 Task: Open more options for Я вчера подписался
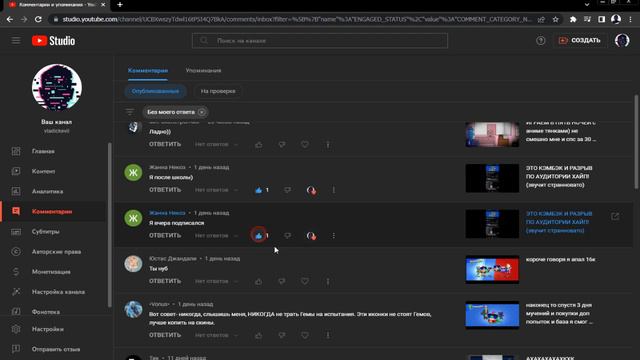333,236
